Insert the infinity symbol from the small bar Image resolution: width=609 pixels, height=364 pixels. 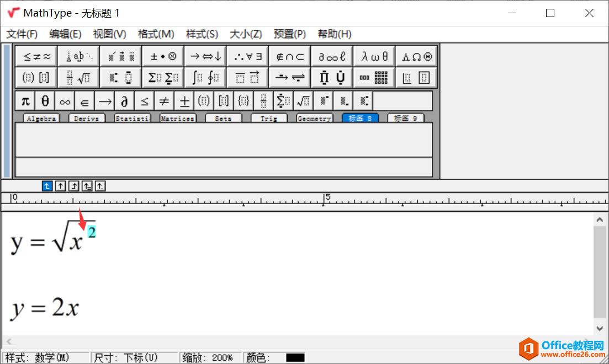click(65, 100)
